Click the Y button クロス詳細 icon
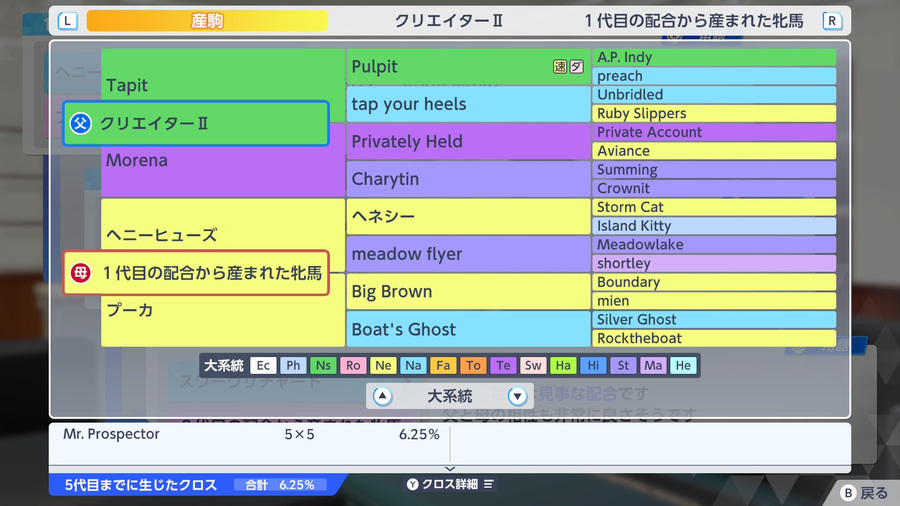Image resolution: width=900 pixels, height=506 pixels. pos(413,484)
